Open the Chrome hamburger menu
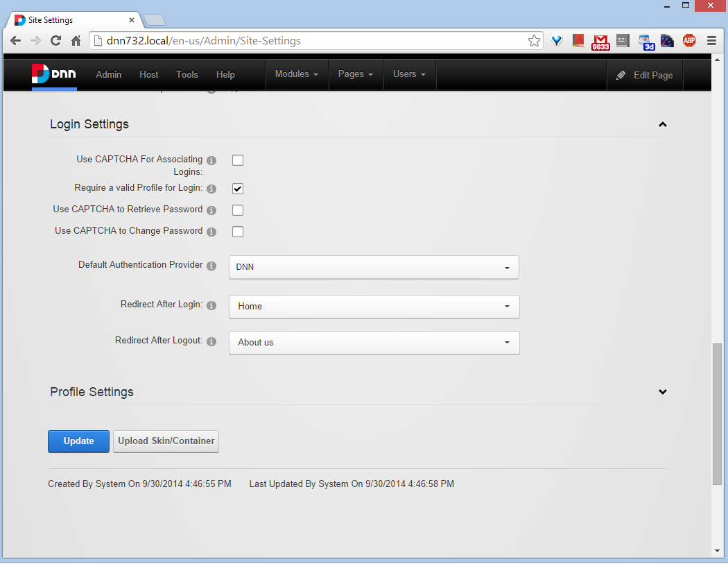Viewport: 728px width, 564px height. click(711, 41)
